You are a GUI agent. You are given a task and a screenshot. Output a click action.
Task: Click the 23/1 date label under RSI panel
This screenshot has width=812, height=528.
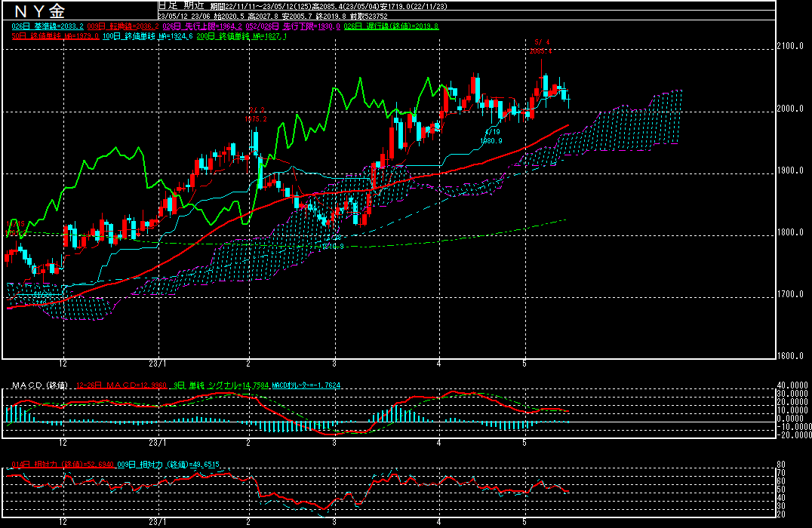click(x=158, y=522)
